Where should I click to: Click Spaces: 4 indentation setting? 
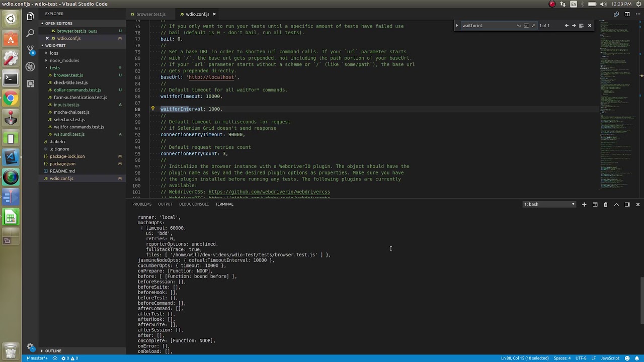[562, 358]
